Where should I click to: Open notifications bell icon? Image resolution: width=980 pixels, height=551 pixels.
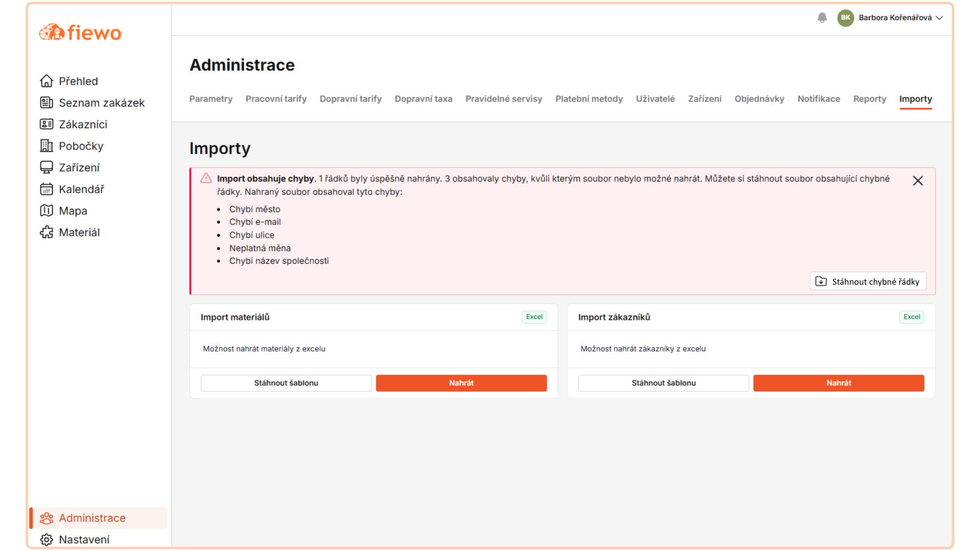[822, 18]
